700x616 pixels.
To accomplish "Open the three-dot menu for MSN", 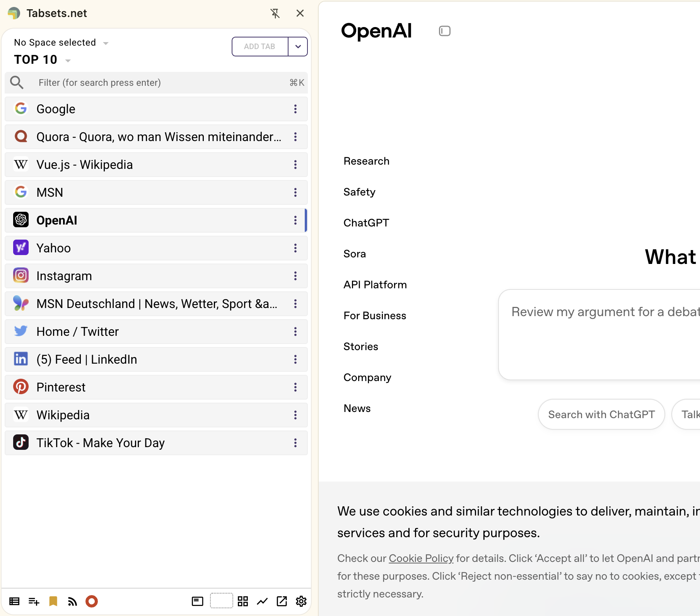I will click(295, 192).
